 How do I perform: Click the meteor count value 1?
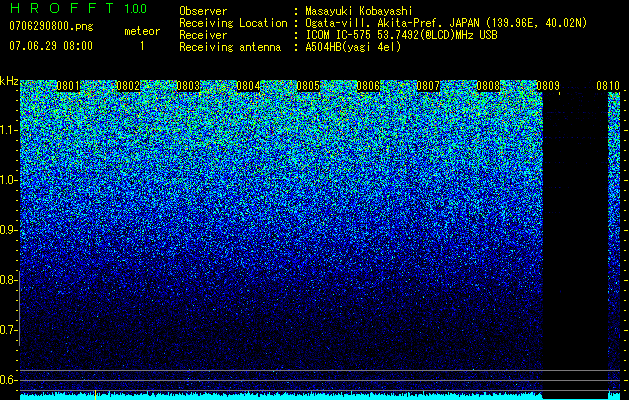click(x=142, y=46)
